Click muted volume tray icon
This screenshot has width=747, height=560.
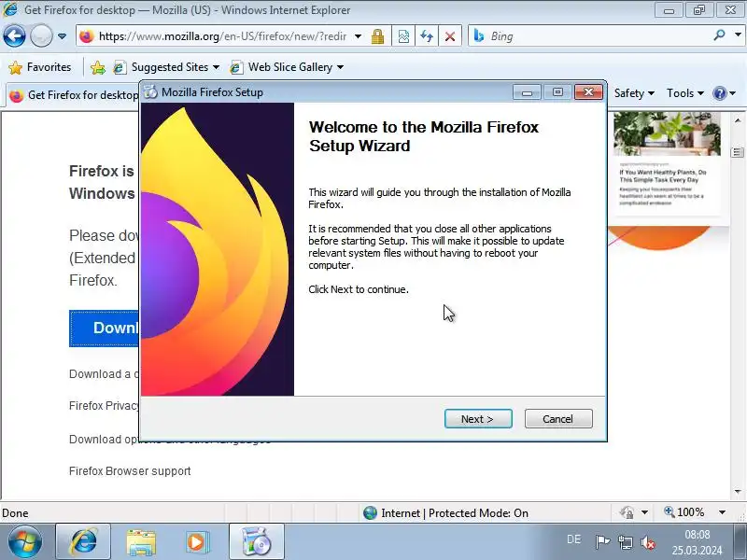647,542
